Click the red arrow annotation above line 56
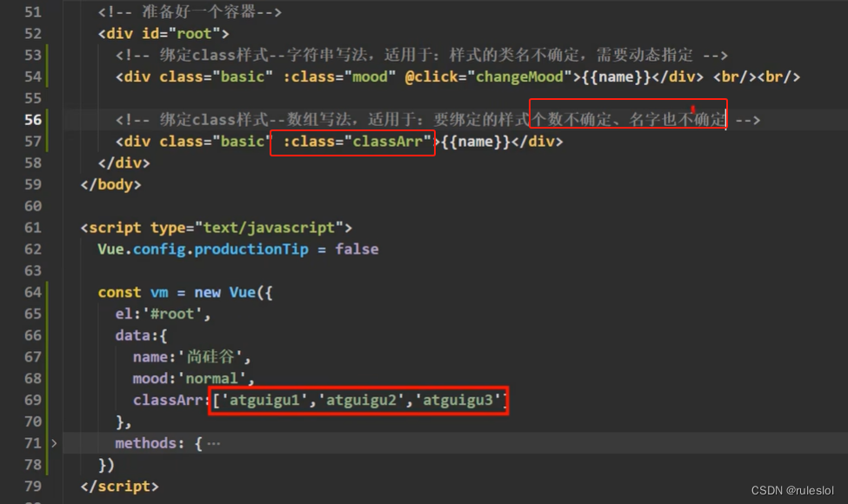Screen dimensions: 848x504 (691, 108)
